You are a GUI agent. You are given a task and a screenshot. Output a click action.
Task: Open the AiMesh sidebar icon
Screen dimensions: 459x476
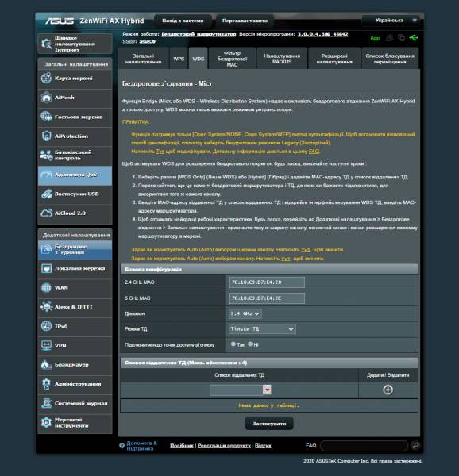47,98
